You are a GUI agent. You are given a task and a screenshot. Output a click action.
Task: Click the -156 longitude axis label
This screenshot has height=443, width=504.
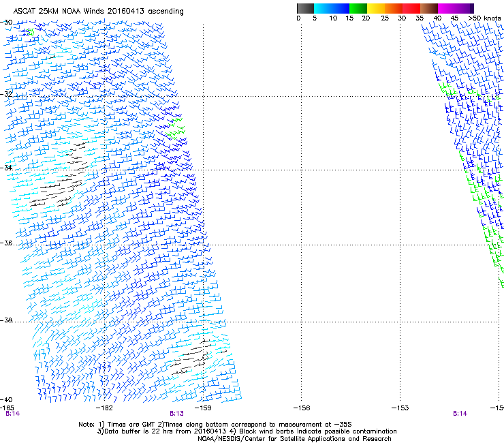tap(302, 408)
